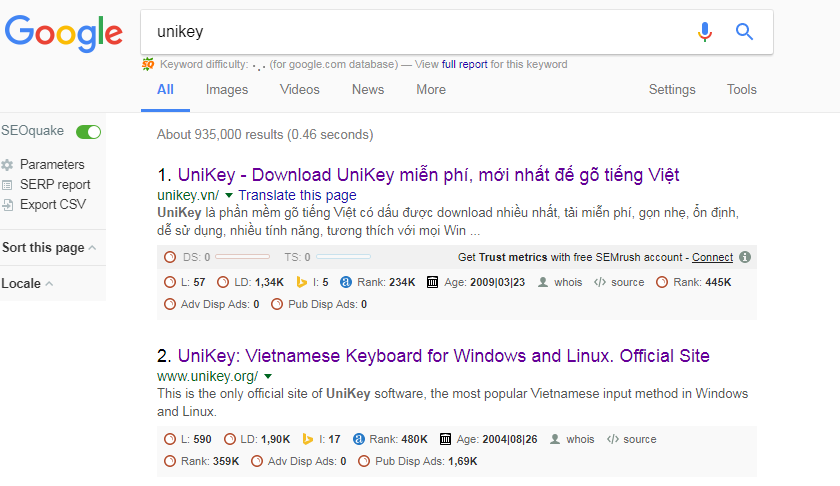Click the Parameters gear icon

click(x=7, y=165)
